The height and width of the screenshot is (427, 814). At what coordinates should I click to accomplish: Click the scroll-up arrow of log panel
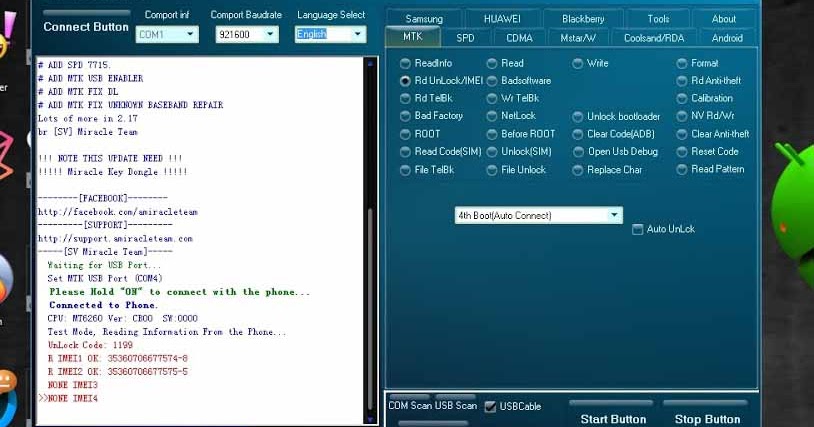click(x=370, y=63)
